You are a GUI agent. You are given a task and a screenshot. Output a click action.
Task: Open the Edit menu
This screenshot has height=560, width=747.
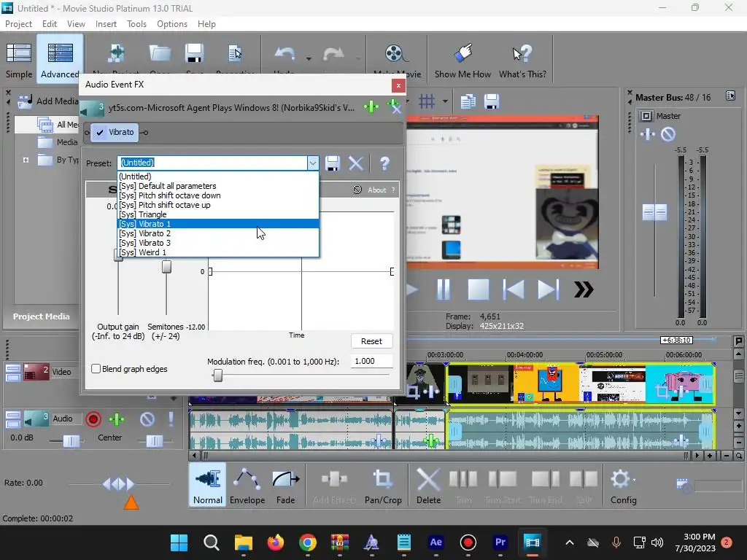[x=49, y=24]
